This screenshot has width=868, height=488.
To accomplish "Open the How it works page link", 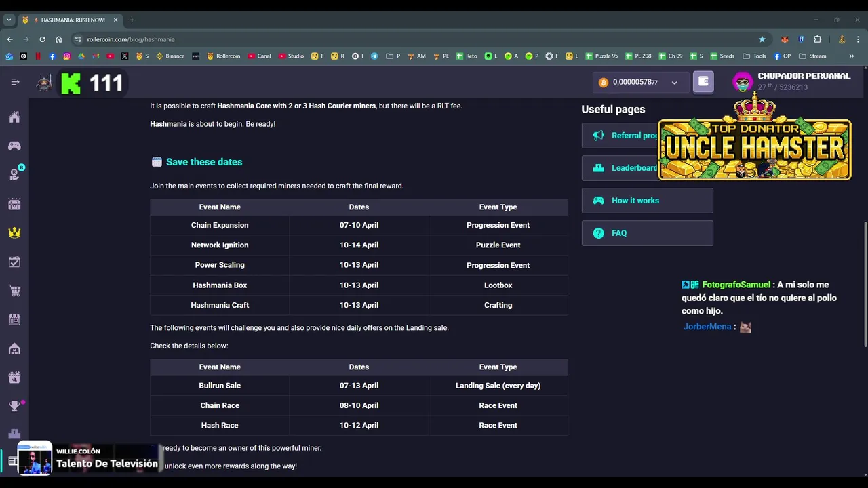I will 648,201.
